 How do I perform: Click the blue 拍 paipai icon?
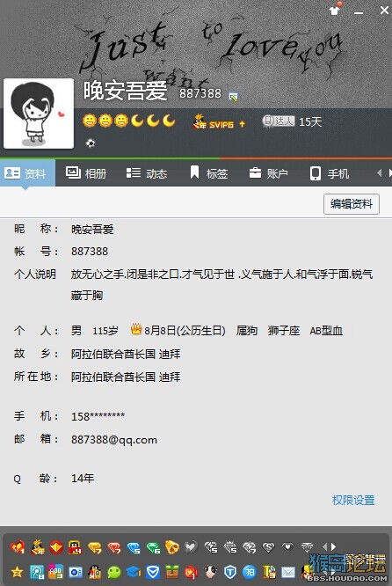(250, 572)
